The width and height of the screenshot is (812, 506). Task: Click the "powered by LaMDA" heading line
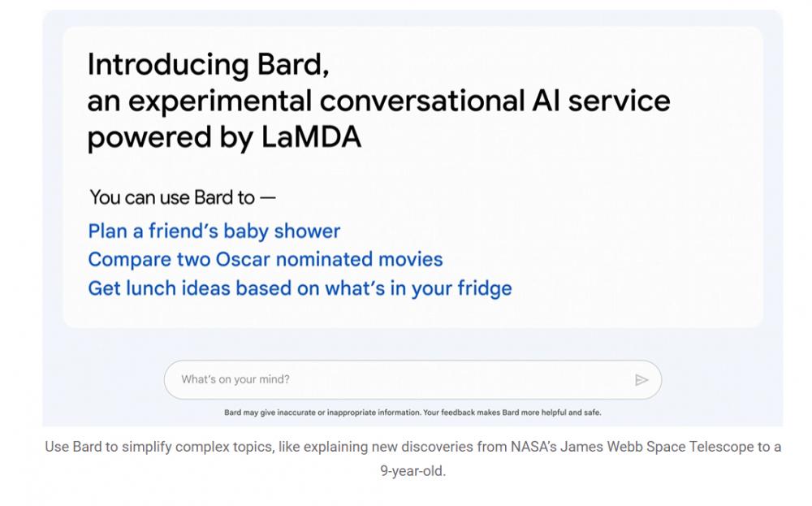point(224,138)
